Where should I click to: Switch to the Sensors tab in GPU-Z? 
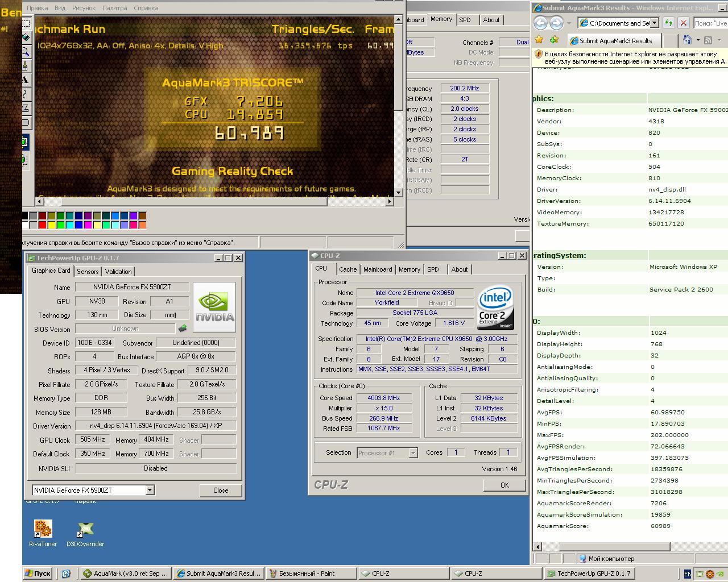(x=88, y=272)
